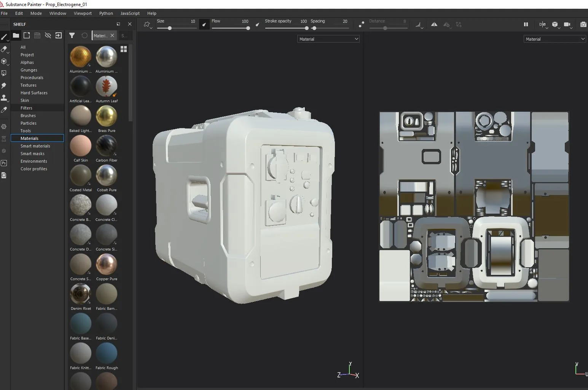Toggle hidden resources eye icon in shelf

coord(48,35)
